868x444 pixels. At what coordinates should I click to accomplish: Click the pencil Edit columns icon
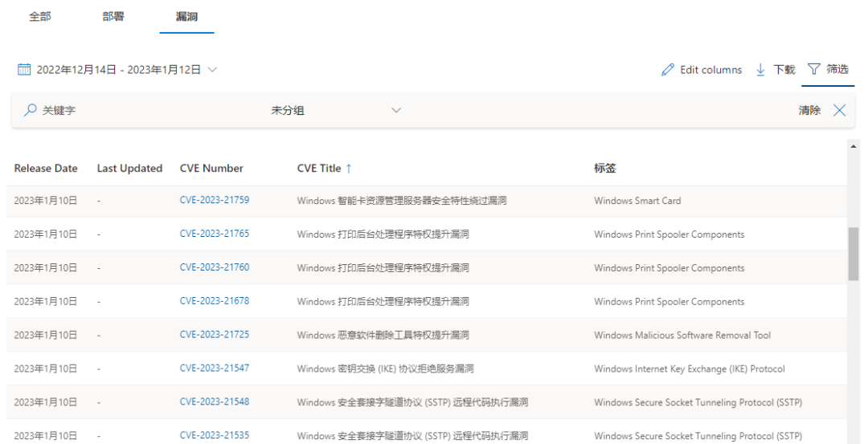668,70
